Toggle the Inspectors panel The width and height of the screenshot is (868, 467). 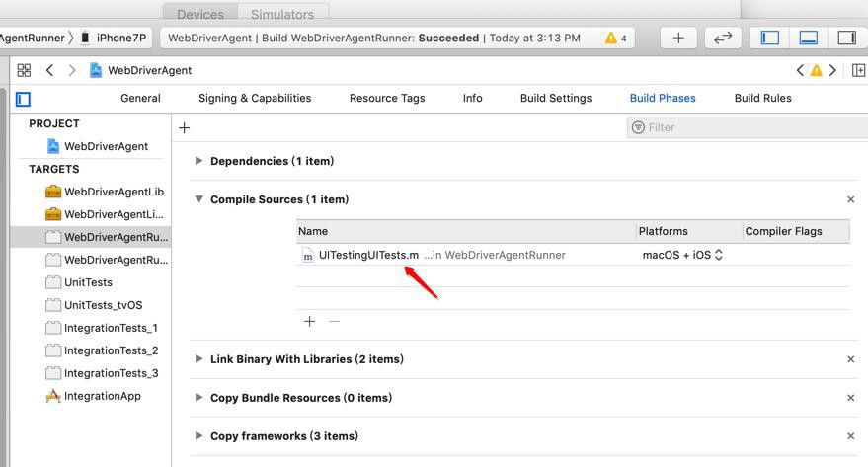click(x=847, y=38)
